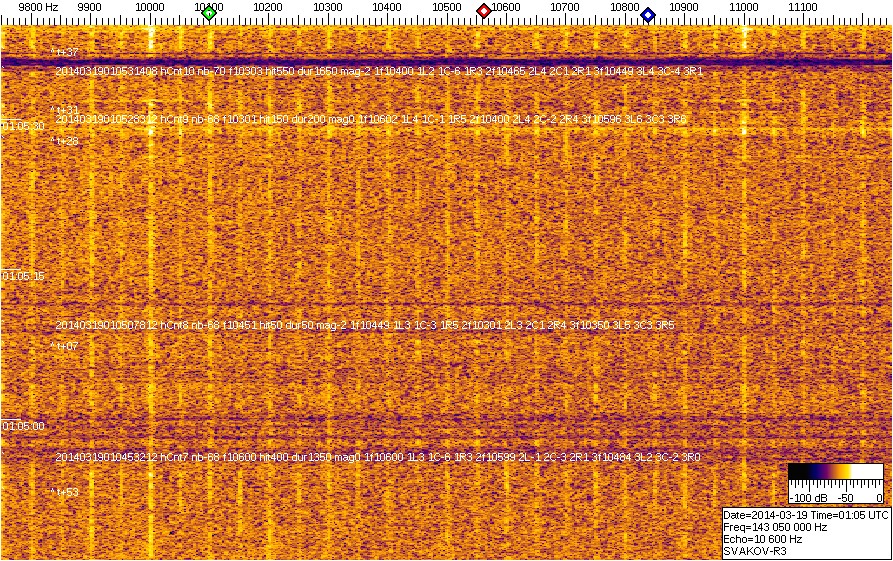Click the 10300 tick on frequency ruler
This screenshot has height=561, width=893.
328,8
